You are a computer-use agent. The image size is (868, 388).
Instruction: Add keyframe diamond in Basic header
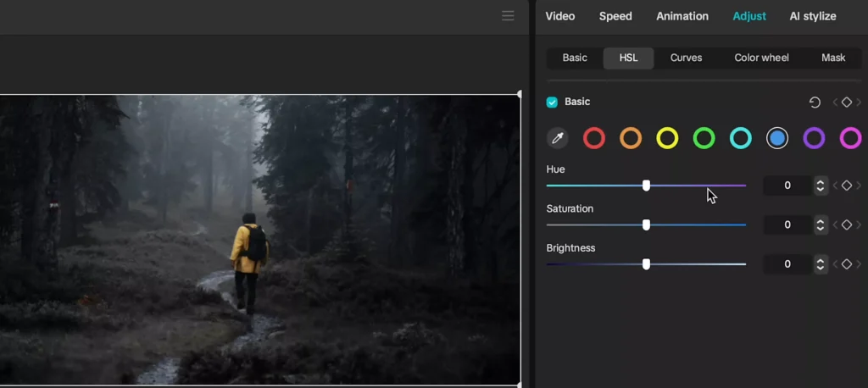[x=846, y=103]
